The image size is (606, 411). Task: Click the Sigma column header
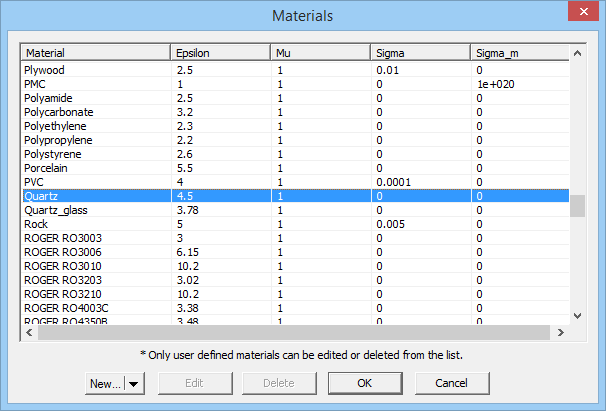tap(420, 52)
